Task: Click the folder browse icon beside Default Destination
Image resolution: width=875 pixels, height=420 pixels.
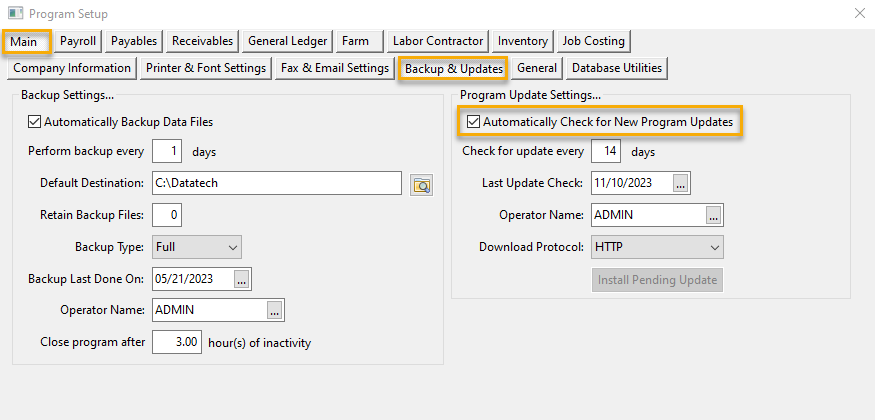Action: coord(422,184)
